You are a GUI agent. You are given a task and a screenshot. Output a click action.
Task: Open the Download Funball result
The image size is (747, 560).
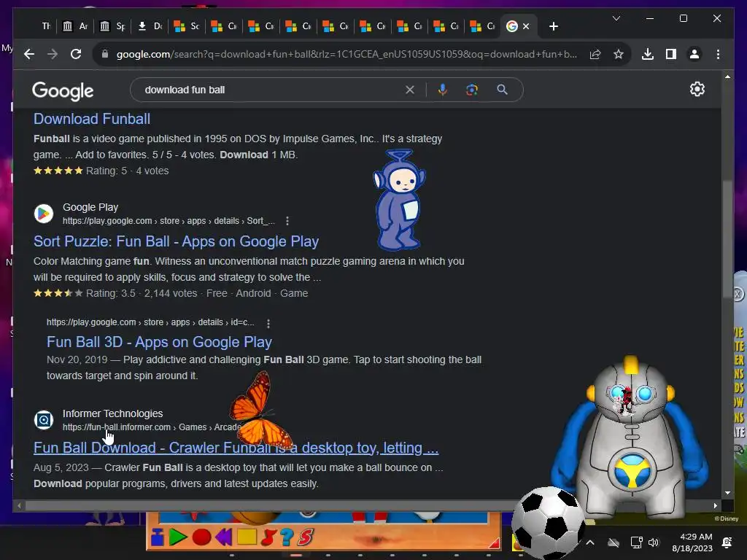[92, 119]
